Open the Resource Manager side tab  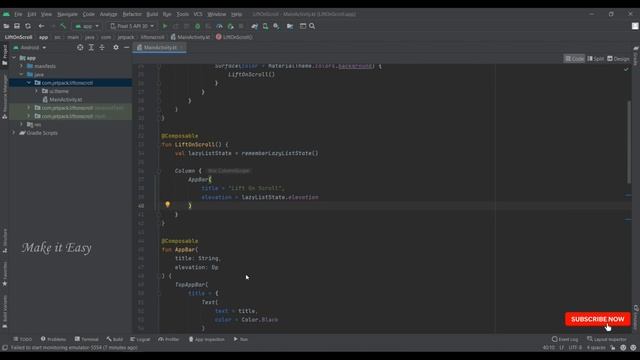[4, 96]
